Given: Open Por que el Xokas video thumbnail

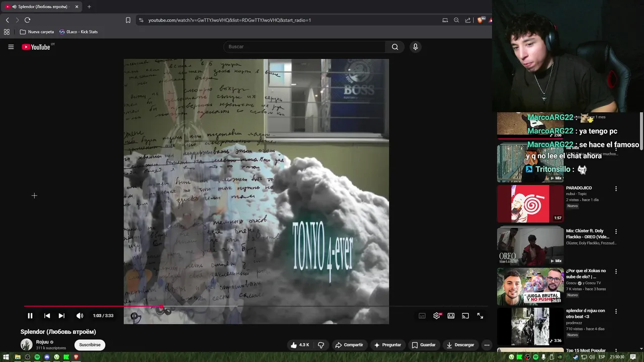Looking at the screenshot, I should [530, 286].
